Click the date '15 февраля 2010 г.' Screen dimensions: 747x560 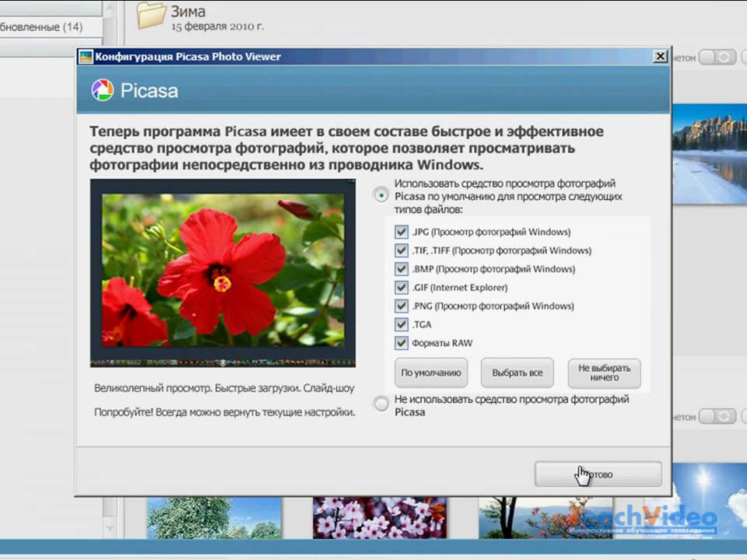pyautogui.click(x=217, y=26)
